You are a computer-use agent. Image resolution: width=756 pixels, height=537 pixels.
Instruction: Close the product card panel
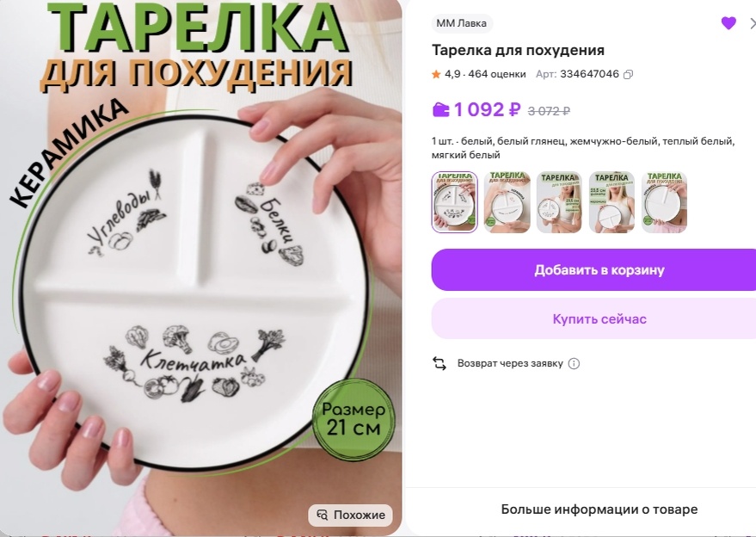pos(753,22)
